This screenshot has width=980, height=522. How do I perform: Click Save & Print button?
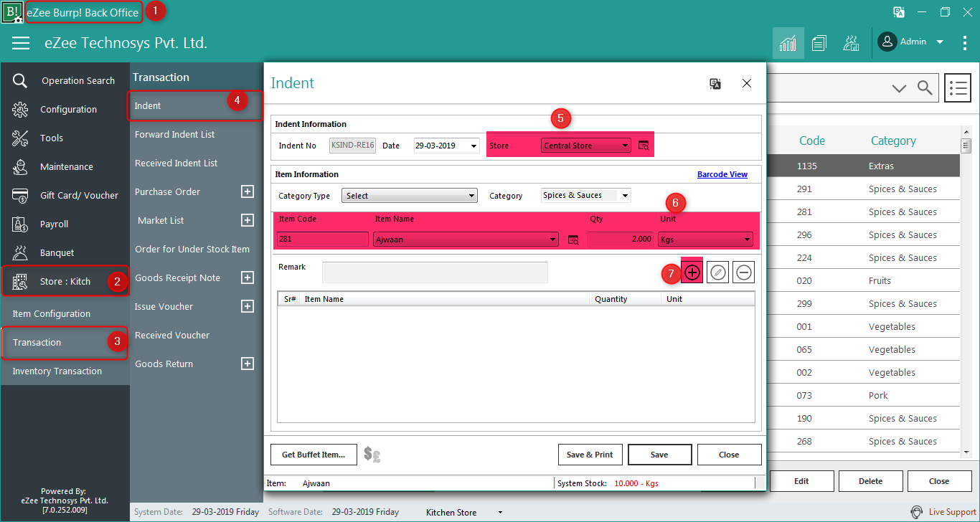[x=590, y=455]
